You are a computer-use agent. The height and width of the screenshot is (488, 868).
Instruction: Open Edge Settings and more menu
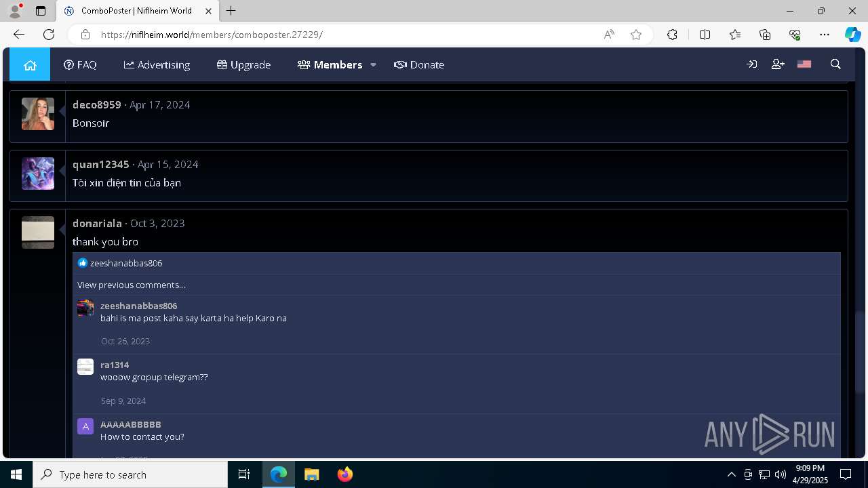click(825, 35)
